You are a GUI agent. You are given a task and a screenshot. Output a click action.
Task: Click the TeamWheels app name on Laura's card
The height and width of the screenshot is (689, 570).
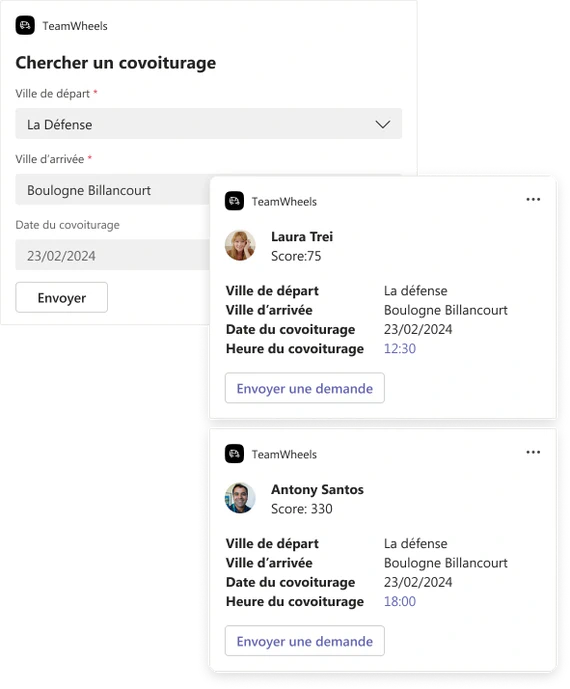click(284, 202)
